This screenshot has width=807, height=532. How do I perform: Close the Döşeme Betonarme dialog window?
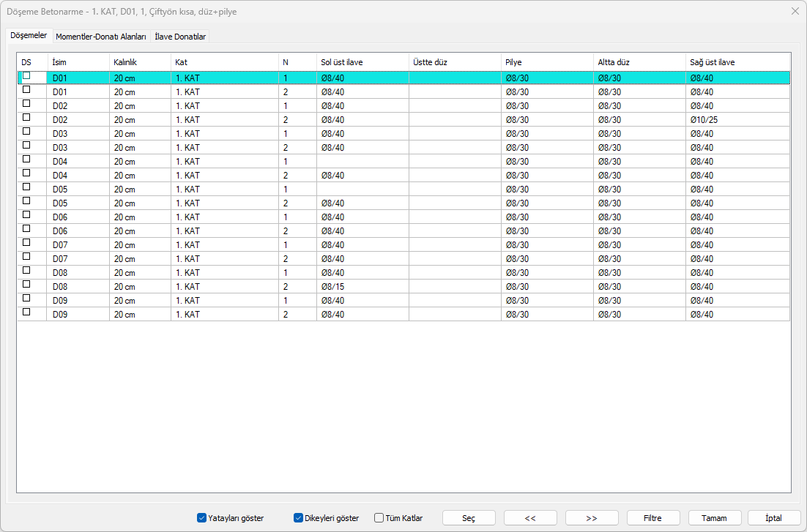pos(795,11)
